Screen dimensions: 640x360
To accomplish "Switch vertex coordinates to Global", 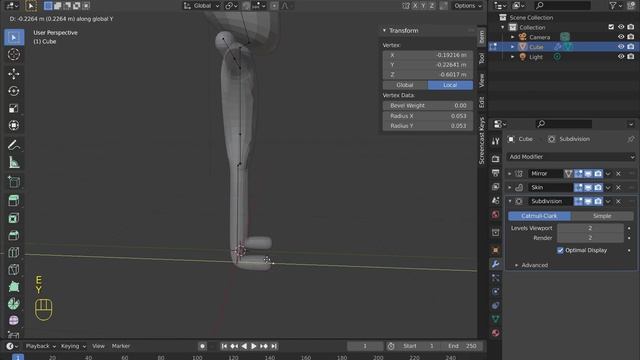I will 405,85.
